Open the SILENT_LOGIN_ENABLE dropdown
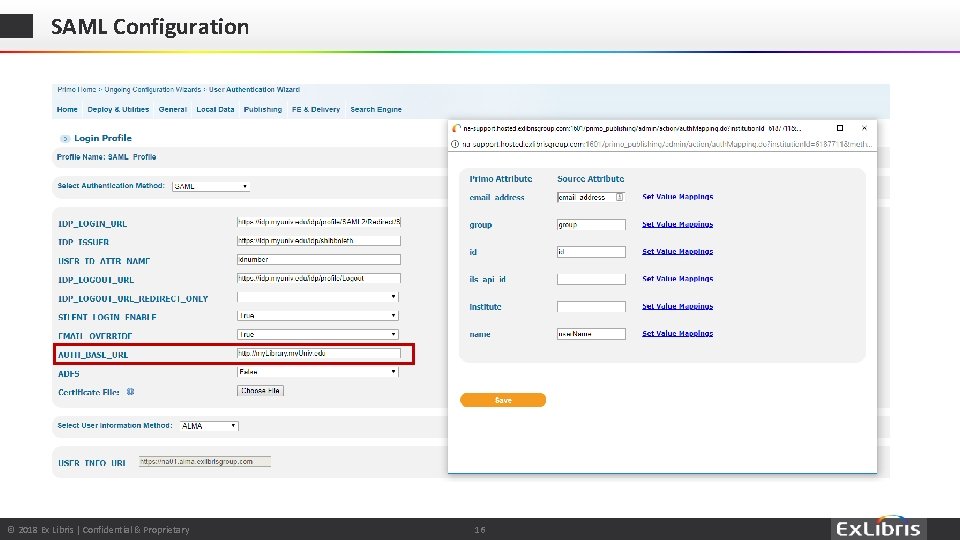The image size is (960, 540). (318, 316)
